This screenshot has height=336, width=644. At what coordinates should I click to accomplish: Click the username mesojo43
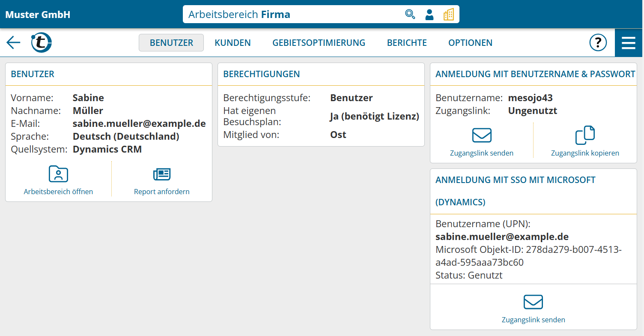tap(531, 98)
